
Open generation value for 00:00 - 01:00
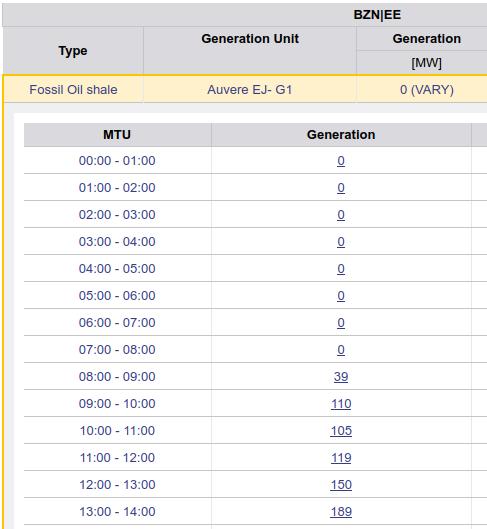341,161
